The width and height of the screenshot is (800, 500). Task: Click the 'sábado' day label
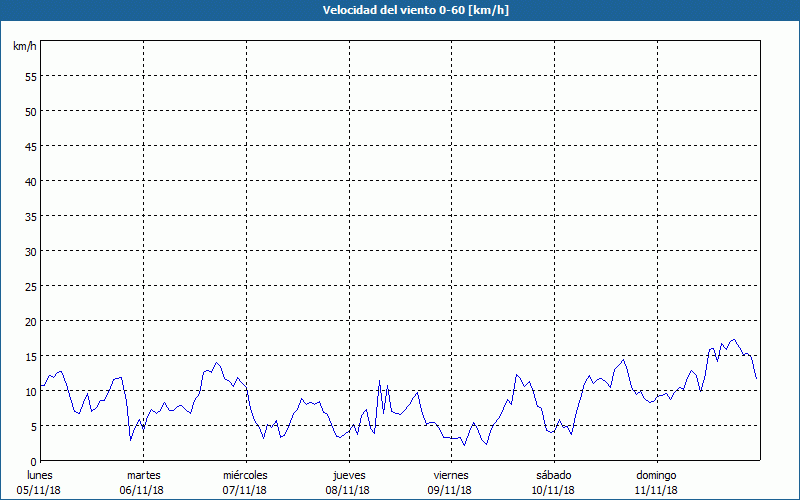point(554,475)
